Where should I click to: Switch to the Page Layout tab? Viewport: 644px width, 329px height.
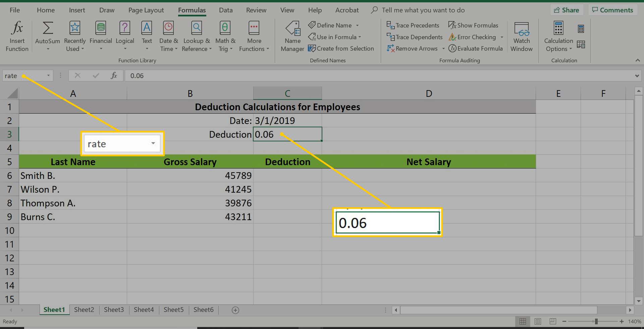coord(146,10)
